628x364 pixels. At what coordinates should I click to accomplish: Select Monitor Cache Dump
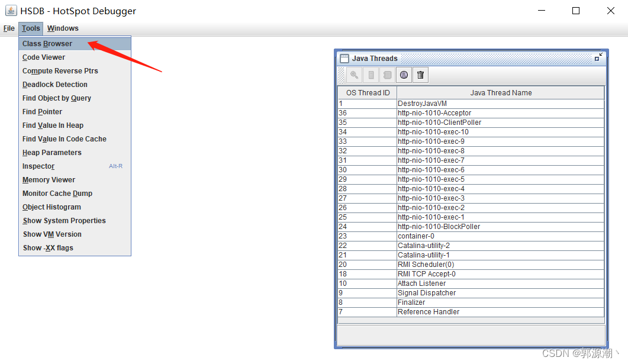pos(75,194)
